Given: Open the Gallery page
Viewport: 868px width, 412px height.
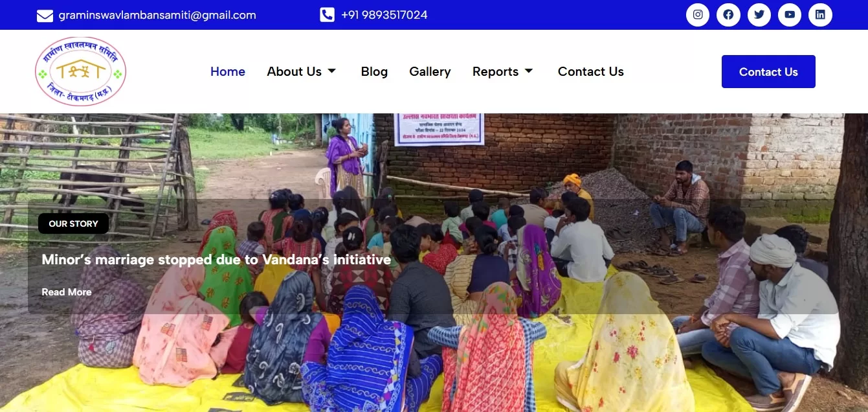Looking at the screenshot, I should [x=430, y=72].
